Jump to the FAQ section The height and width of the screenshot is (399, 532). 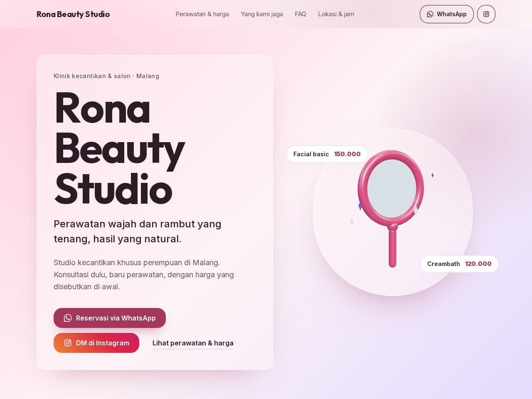[300, 14]
